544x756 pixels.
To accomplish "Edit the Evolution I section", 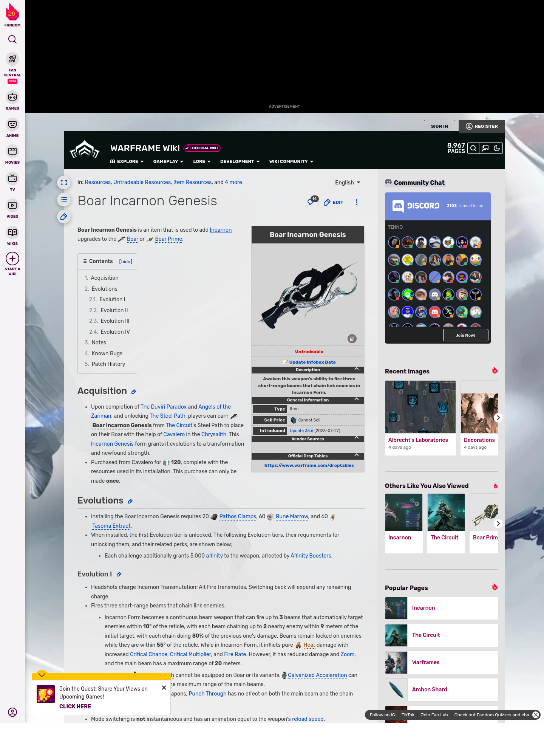I will pyautogui.click(x=119, y=574).
